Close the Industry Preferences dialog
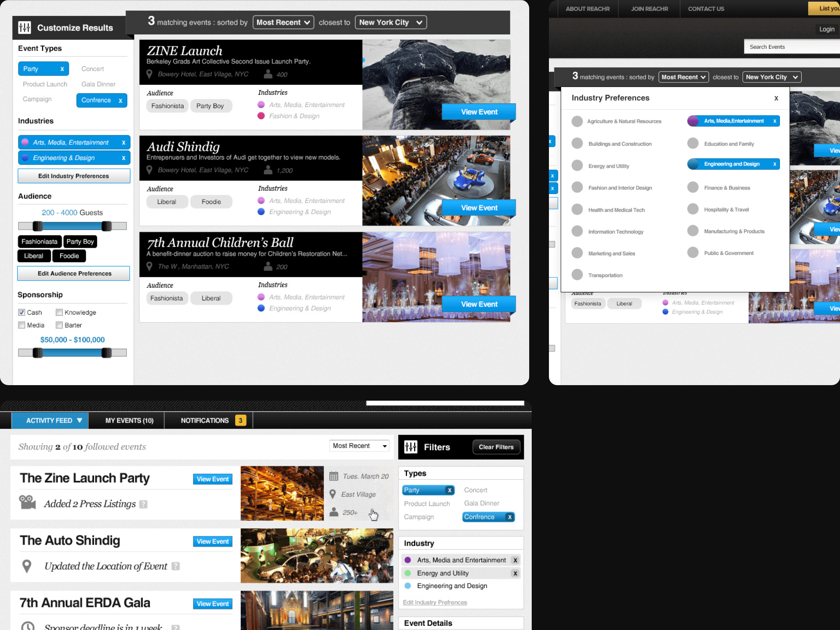Image resolution: width=840 pixels, height=630 pixels. tap(776, 98)
